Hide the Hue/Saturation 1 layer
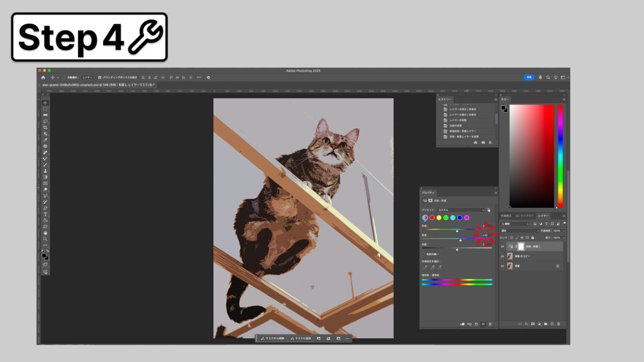This screenshot has width=644, height=362. (x=502, y=246)
